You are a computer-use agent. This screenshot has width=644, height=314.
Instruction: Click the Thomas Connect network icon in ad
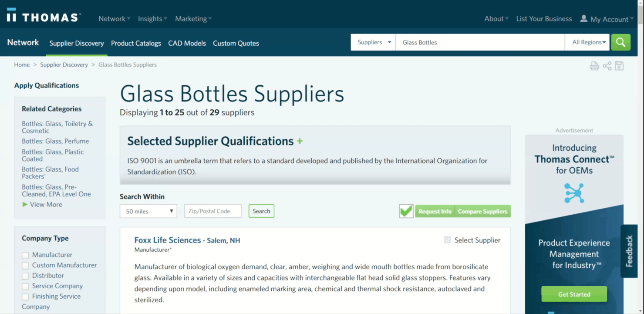574,193
